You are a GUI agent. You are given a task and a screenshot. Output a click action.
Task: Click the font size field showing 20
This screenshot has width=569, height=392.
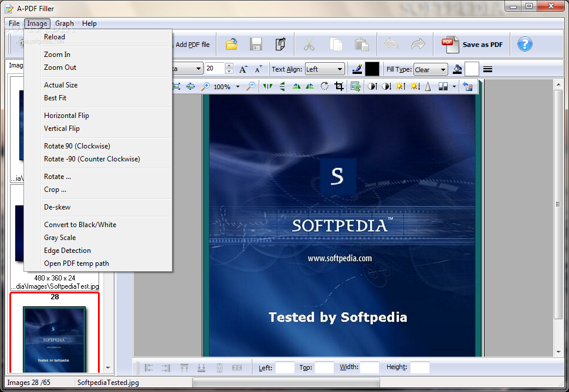215,68
